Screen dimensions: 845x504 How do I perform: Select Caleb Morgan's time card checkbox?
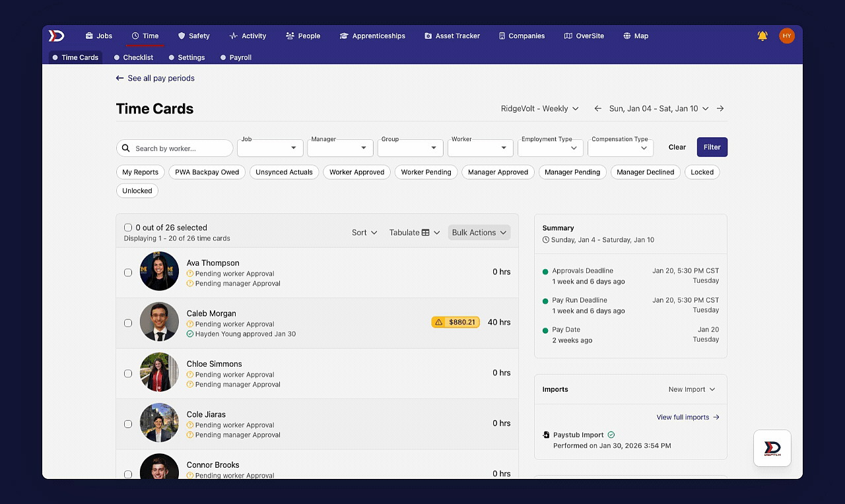[x=128, y=323]
